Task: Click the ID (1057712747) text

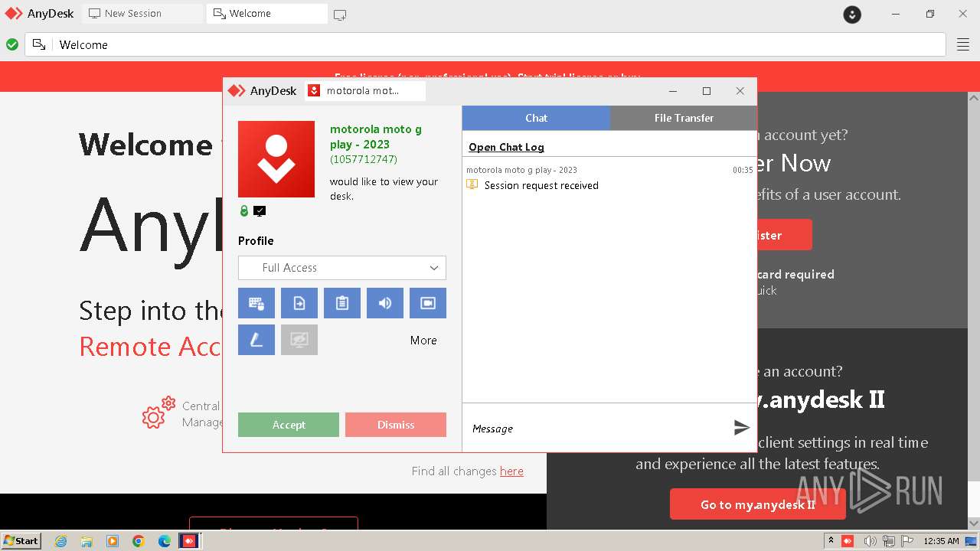Action: tap(364, 159)
